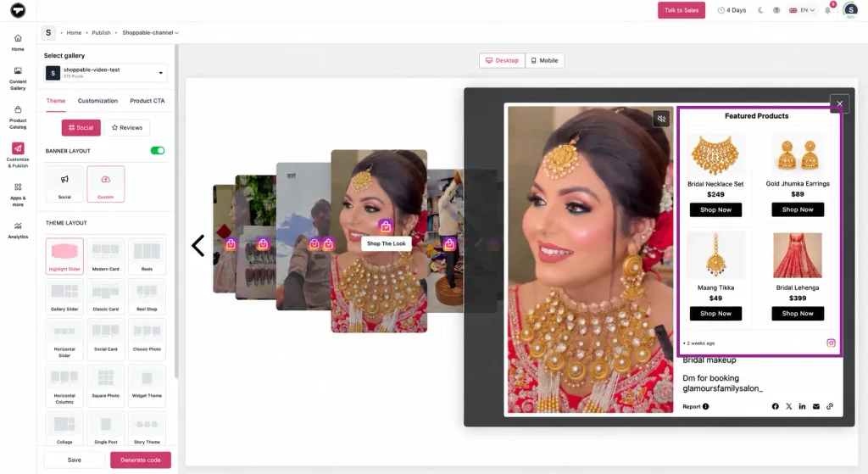Screen dimensions: 868x474
Task: Copy the post link icon
Action: 830,406
